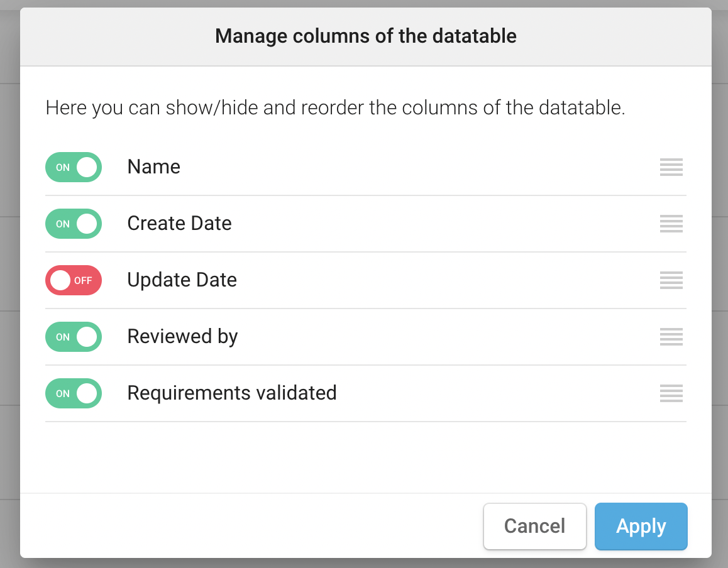Click the dialog title "Manage columns of the datatable"
The width and height of the screenshot is (728, 568).
pos(365,36)
